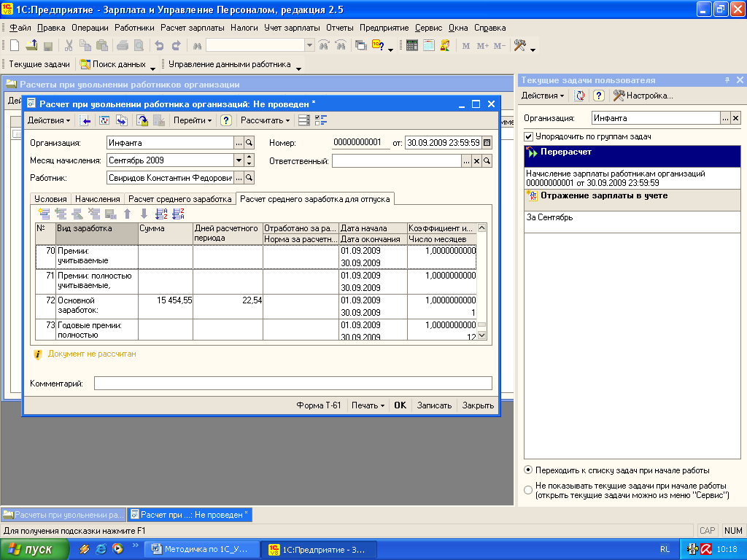The image size is (747, 560).
Task: Switch to the Начисления tab
Action: (97, 199)
